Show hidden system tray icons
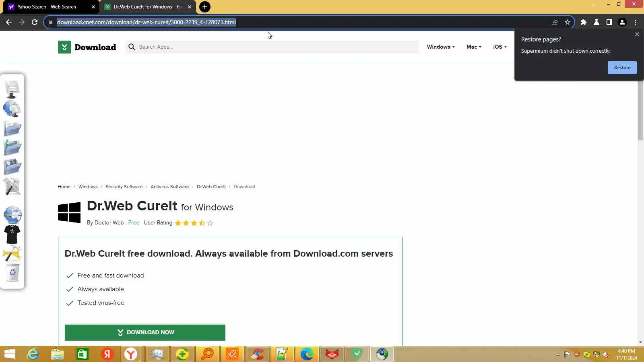 [x=557, y=354]
